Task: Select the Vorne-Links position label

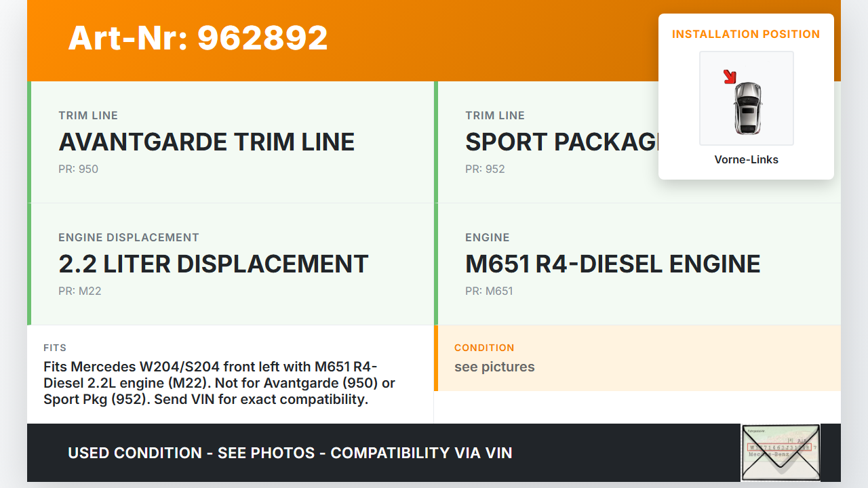Action: pyautogui.click(x=746, y=160)
